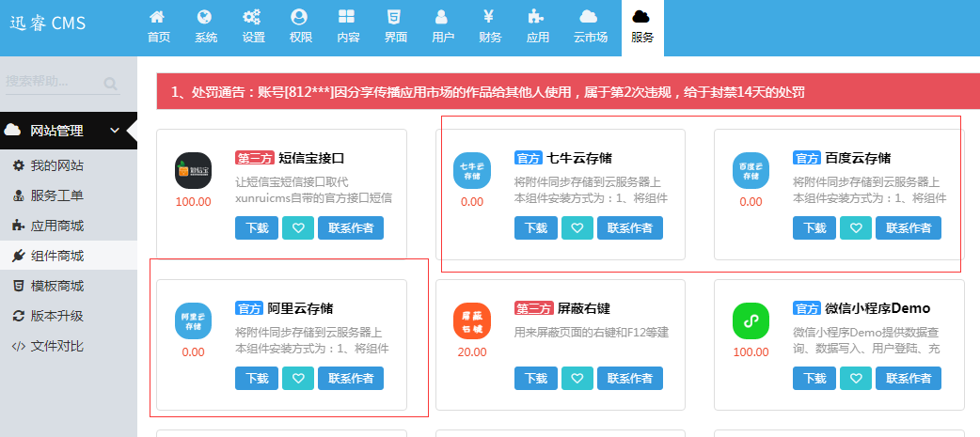Open the 用户 user tab
This screenshot has width=980, height=437.
pos(442,27)
